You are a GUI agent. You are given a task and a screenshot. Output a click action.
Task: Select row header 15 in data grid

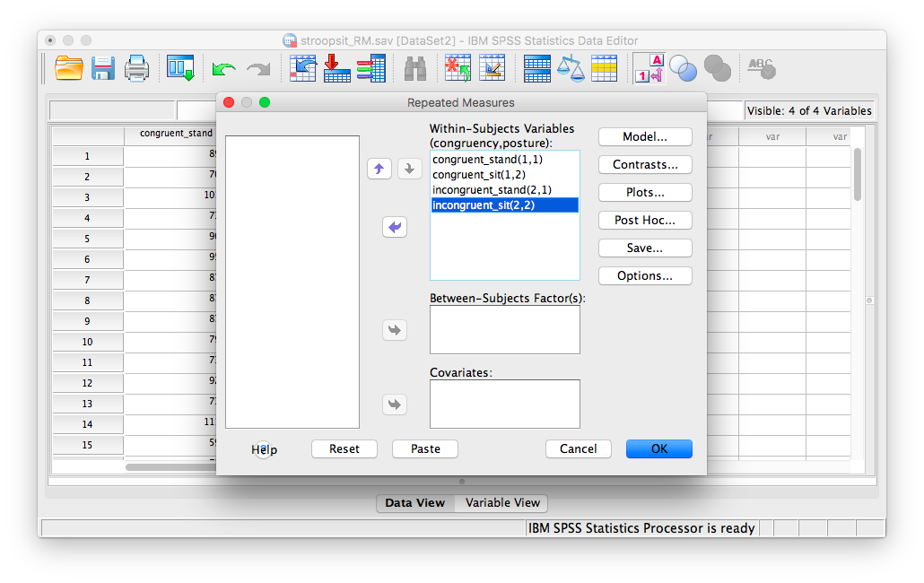pyautogui.click(x=87, y=445)
